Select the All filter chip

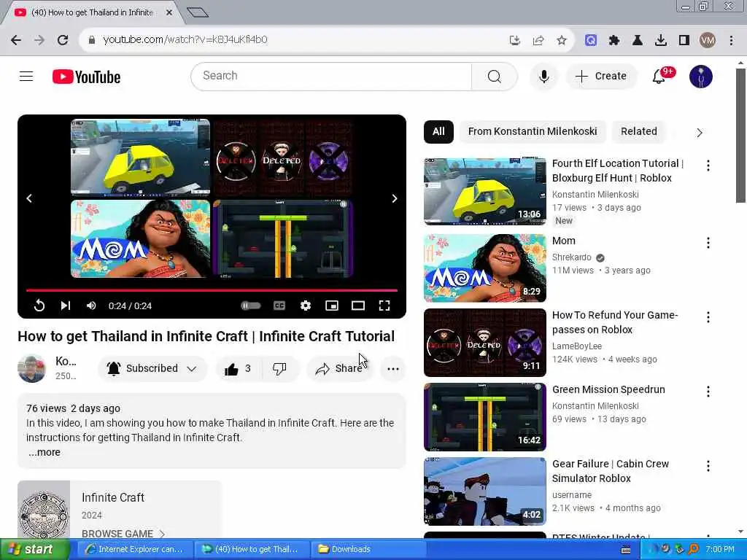point(438,131)
